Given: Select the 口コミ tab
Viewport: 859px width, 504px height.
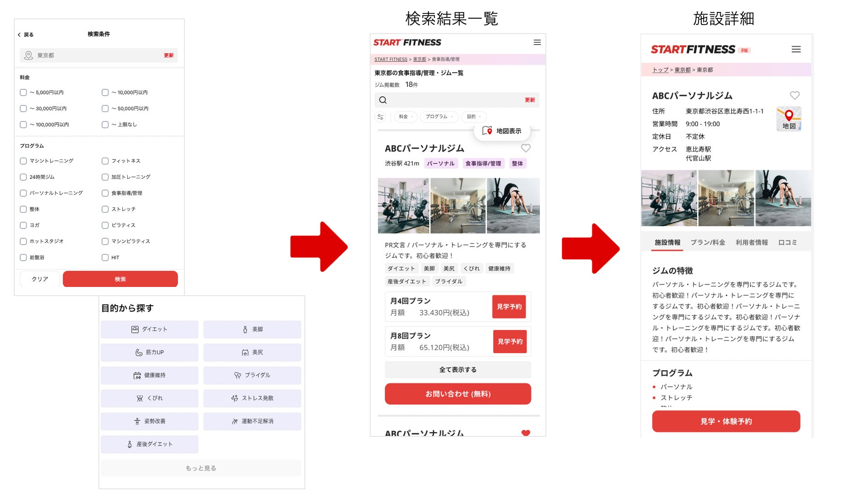Looking at the screenshot, I should coord(787,242).
